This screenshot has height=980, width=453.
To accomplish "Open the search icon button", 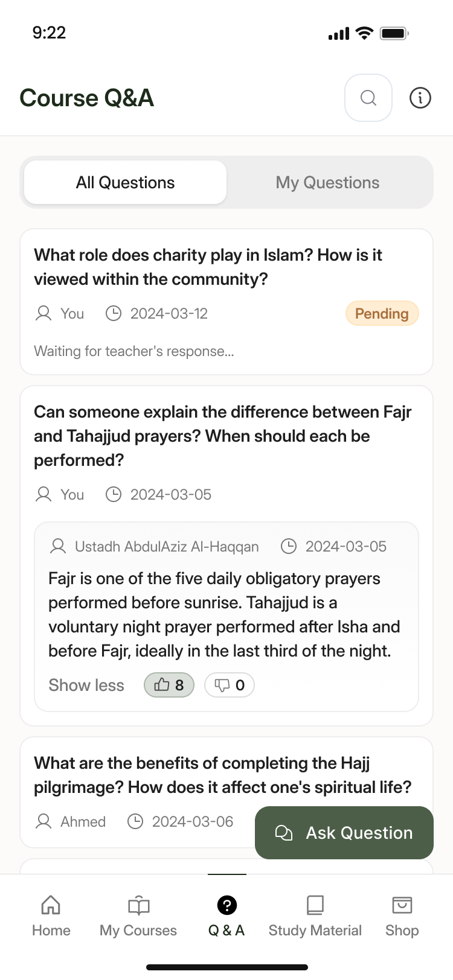I will tap(368, 98).
